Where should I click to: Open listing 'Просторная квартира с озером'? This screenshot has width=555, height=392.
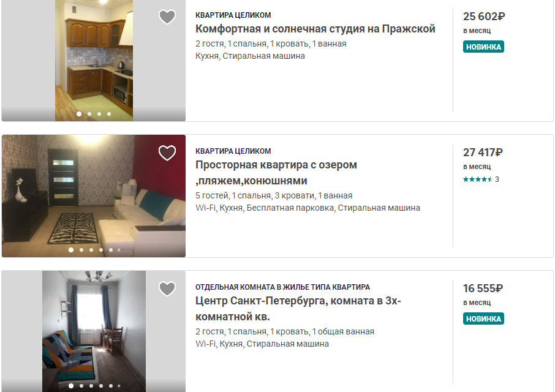point(276,173)
